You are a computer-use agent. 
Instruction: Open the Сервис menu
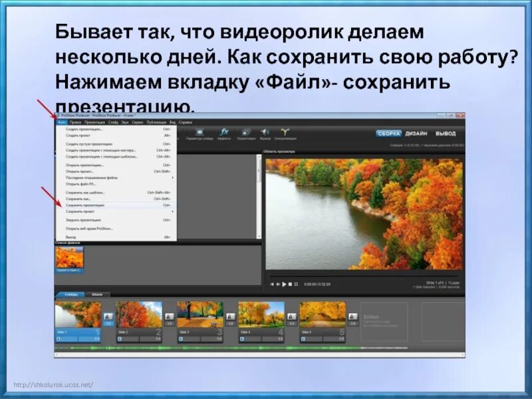point(138,122)
